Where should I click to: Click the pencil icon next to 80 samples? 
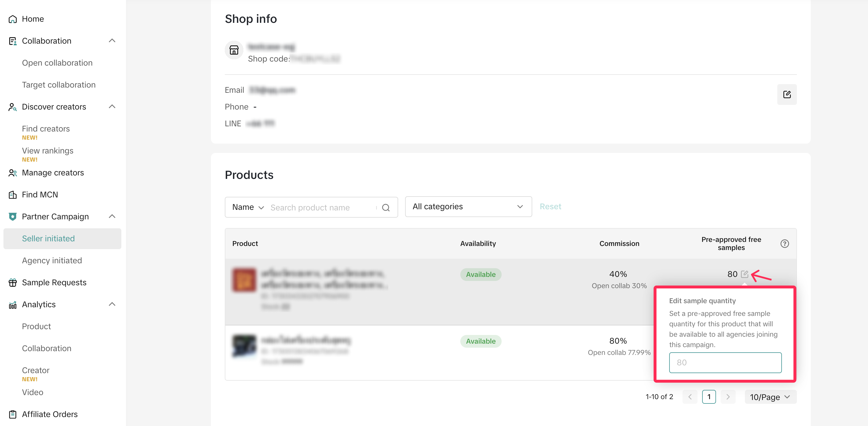pyautogui.click(x=744, y=274)
